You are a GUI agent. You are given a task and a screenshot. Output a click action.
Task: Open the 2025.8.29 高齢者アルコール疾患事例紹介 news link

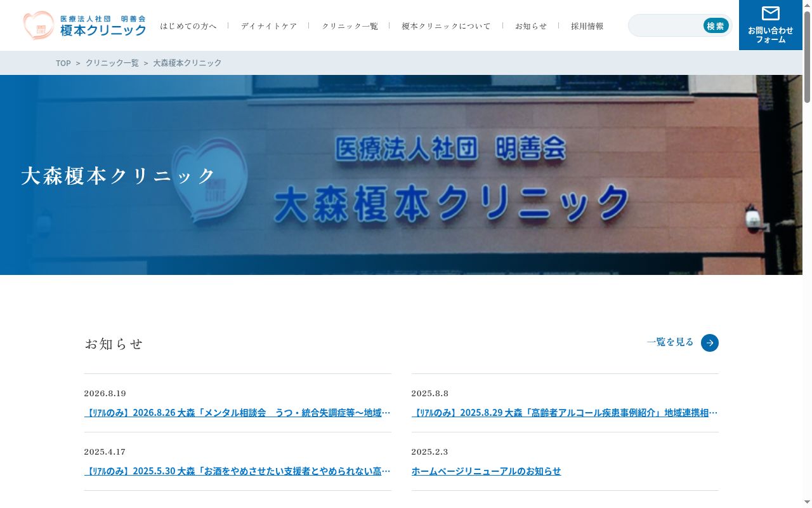tap(565, 413)
